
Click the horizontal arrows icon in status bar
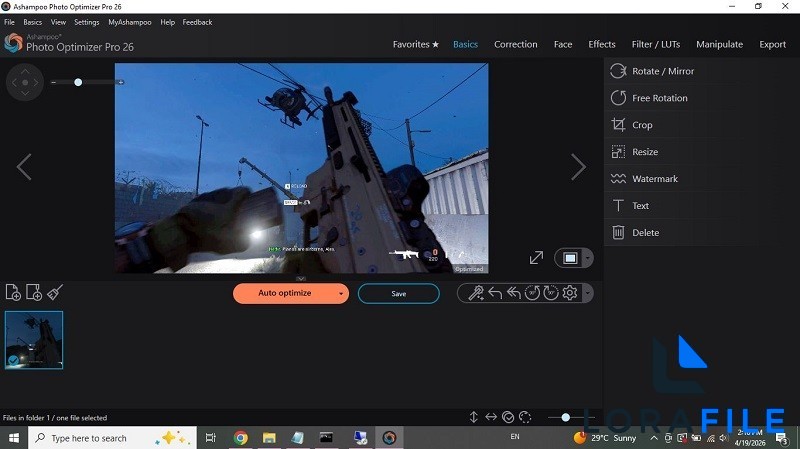click(491, 417)
